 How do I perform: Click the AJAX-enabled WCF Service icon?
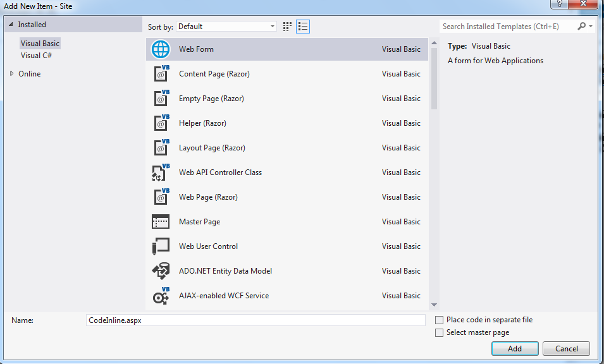[161, 296]
